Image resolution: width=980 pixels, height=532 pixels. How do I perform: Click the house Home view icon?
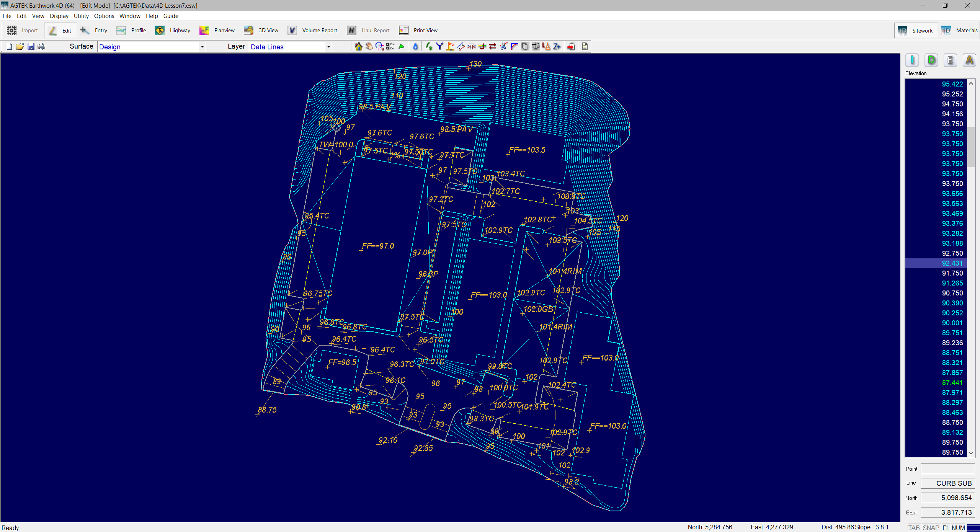tap(359, 47)
